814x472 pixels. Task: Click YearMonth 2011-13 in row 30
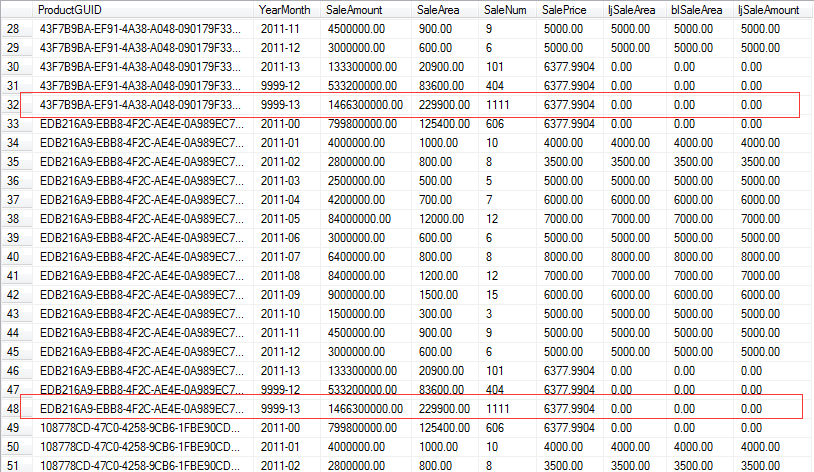[x=280, y=67]
